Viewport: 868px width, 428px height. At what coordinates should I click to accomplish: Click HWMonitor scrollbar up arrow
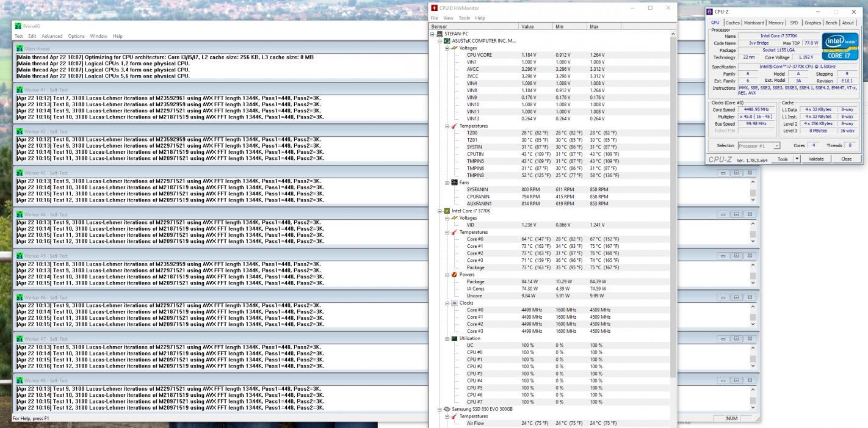pos(673,34)
